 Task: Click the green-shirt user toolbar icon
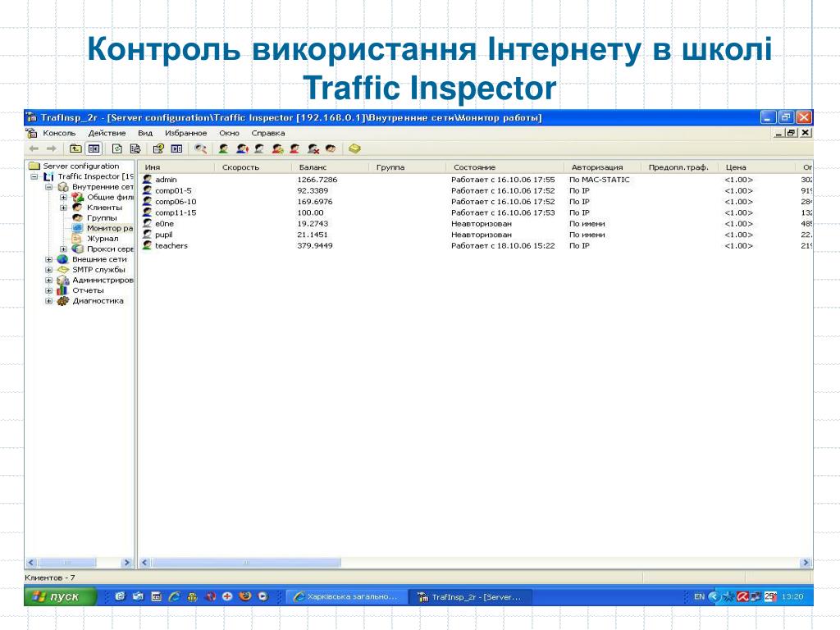pyautogui.click(x=223, y=149)
